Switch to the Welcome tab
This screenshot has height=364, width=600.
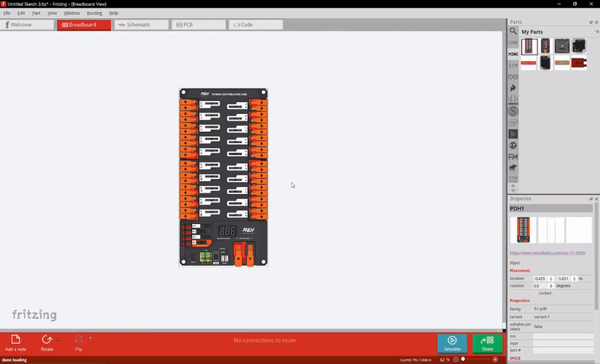[27, 25]
